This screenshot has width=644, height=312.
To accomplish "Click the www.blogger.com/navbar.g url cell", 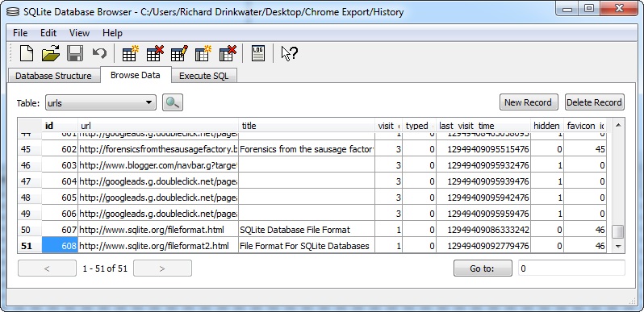I will click(x=158, y=165).
